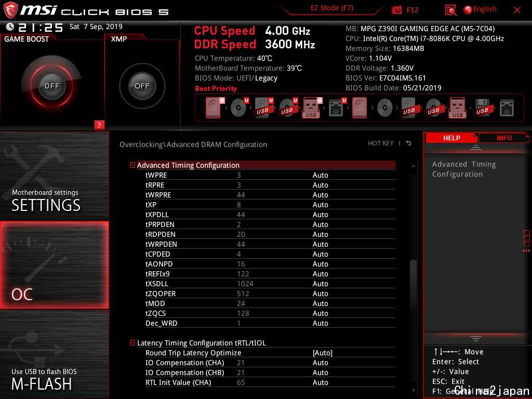Select the UEFI USB CD boot icon
532x399 pixels.
(x=288, y=108)
